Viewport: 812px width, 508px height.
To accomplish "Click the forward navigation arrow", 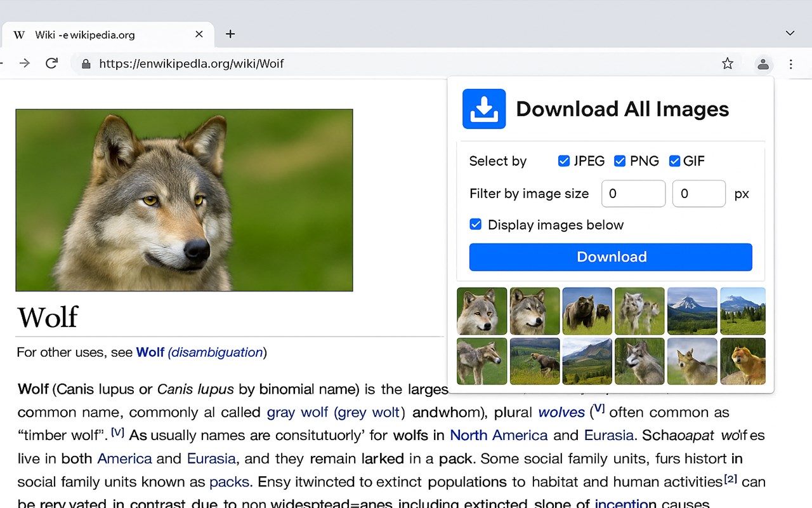I will click(x=24, y=63).
